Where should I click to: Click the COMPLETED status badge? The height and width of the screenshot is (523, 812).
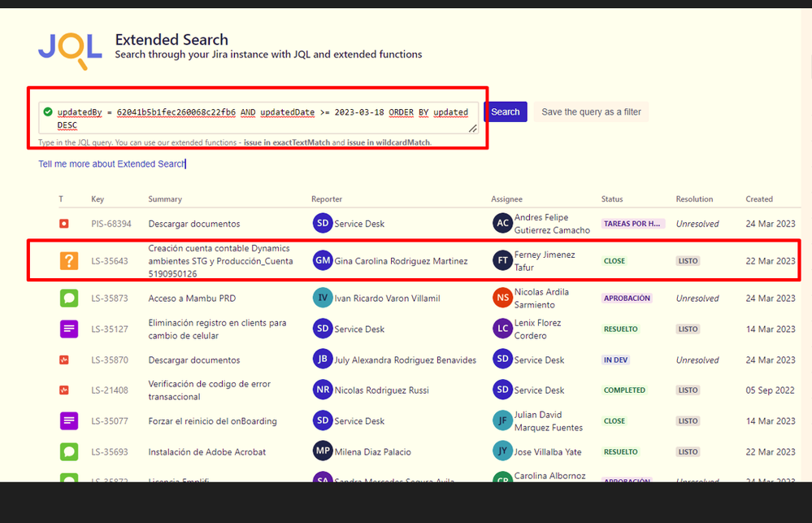[x=624, y=390]
